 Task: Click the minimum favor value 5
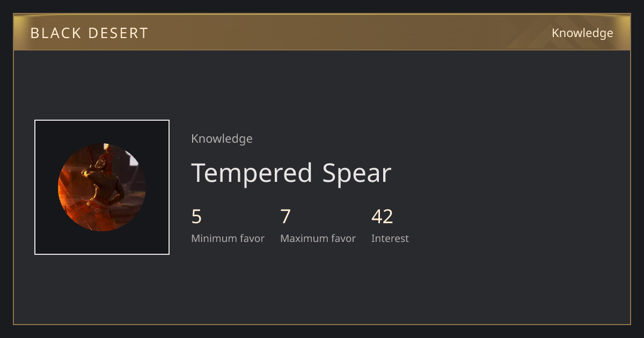[x=196, y=217]
